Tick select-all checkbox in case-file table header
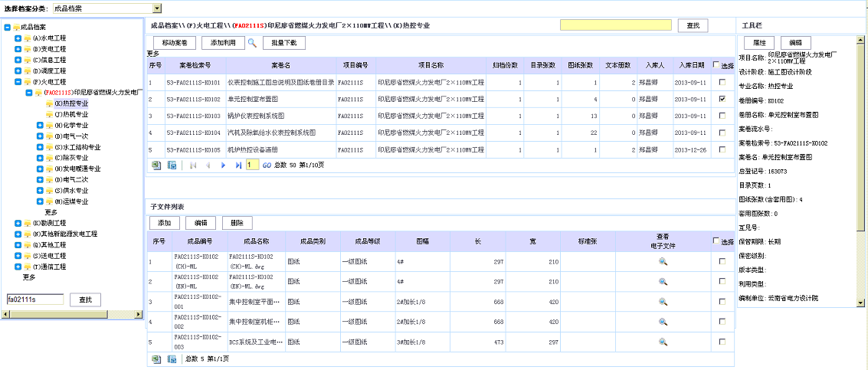868x370 pixels. click(x=716, y=65)
